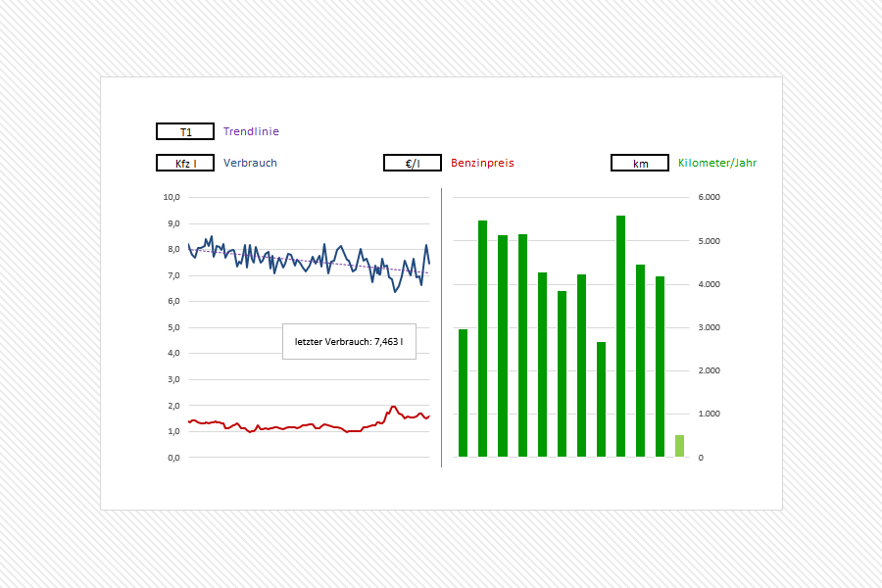Select the red fuel price line
The width and height of the screenshot is (882, 588).
tap(294, 428)
